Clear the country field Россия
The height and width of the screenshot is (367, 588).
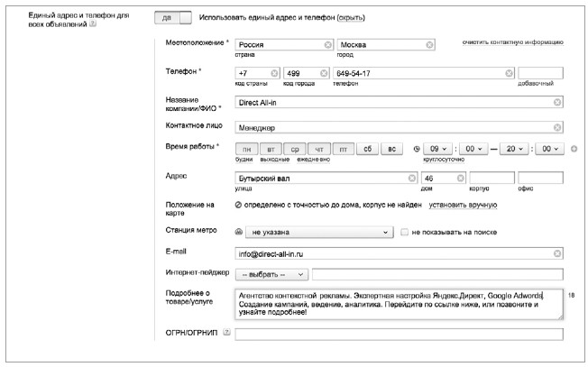coord(327,44)
